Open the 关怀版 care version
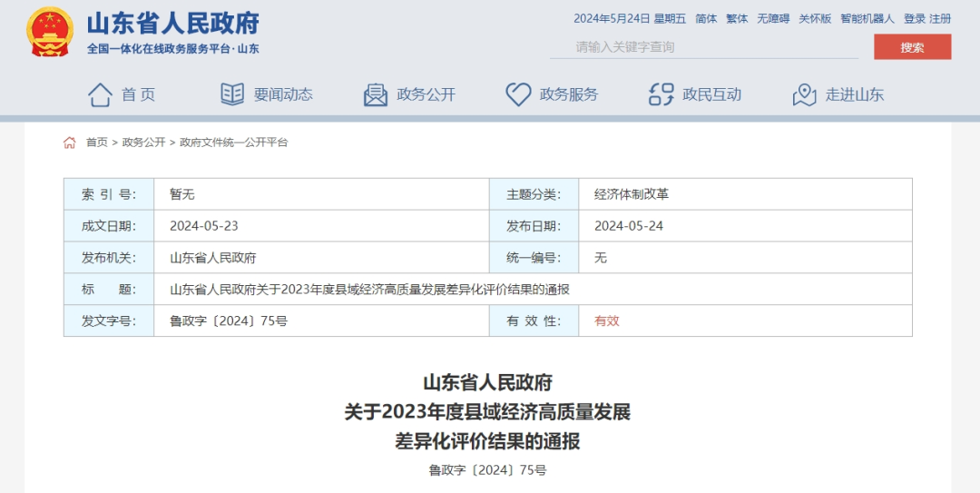 815,19
